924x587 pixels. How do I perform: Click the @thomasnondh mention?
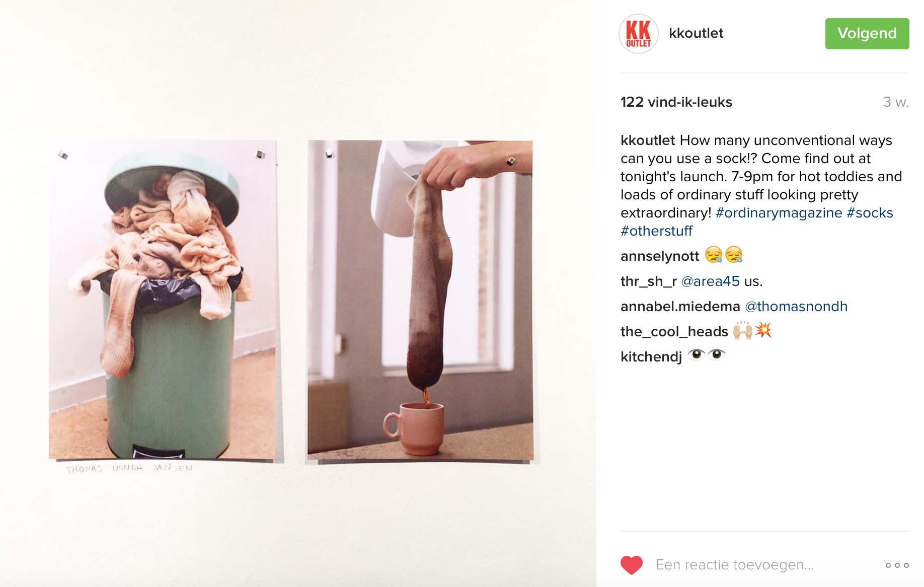point(796,307)
